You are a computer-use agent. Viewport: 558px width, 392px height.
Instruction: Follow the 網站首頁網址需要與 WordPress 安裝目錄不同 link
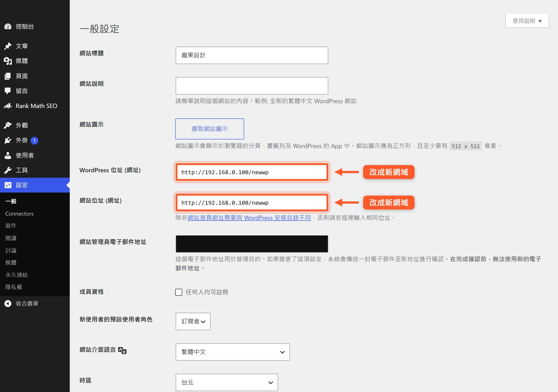pyautogui.click(x=249, y=218)
